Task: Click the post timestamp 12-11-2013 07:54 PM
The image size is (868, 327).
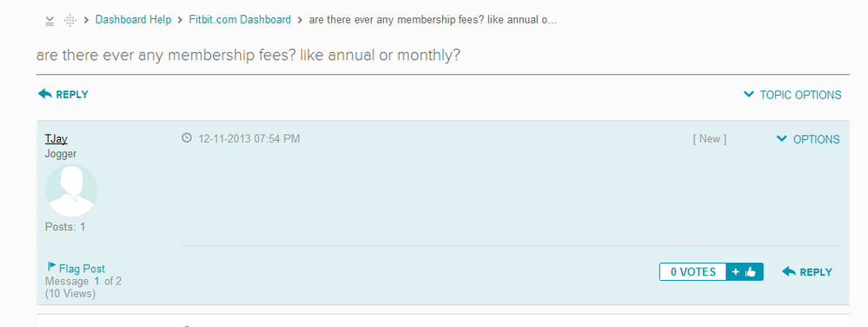Action: coord(249,138)
